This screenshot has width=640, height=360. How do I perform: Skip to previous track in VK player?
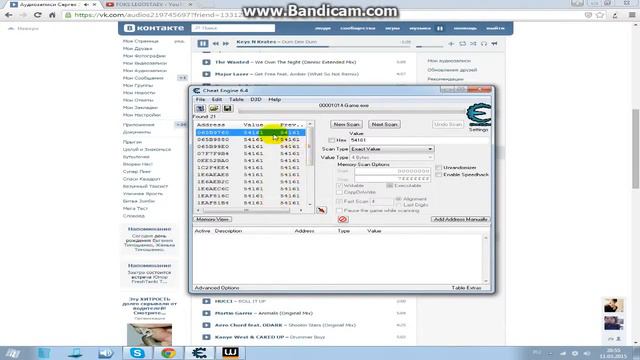pos(216,44)
